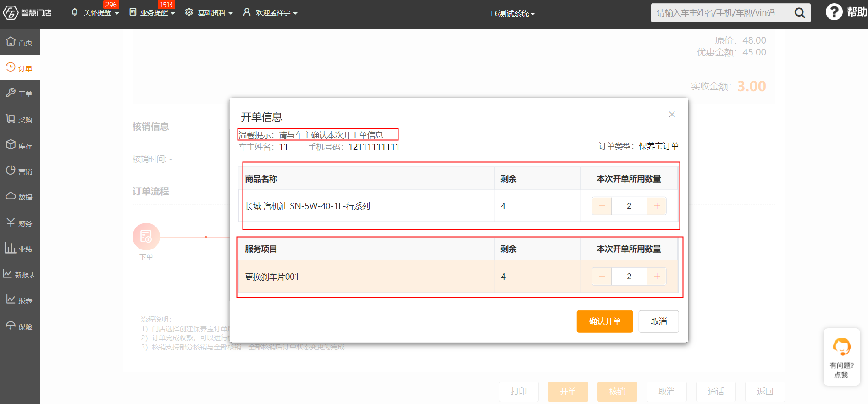
Task: Click the search magnifier icon
Action: pyautogui.click(x=800, y=13)
